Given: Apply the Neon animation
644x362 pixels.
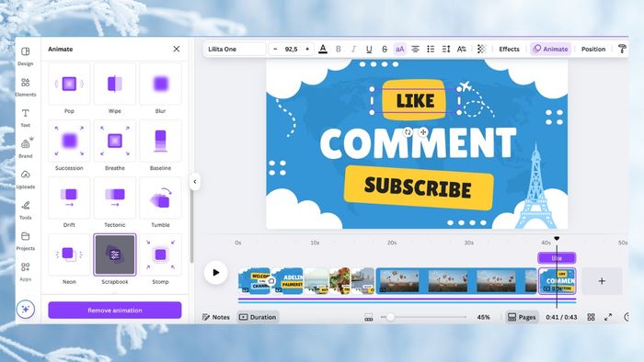Looking at the screenshot, I should point(69,255).
